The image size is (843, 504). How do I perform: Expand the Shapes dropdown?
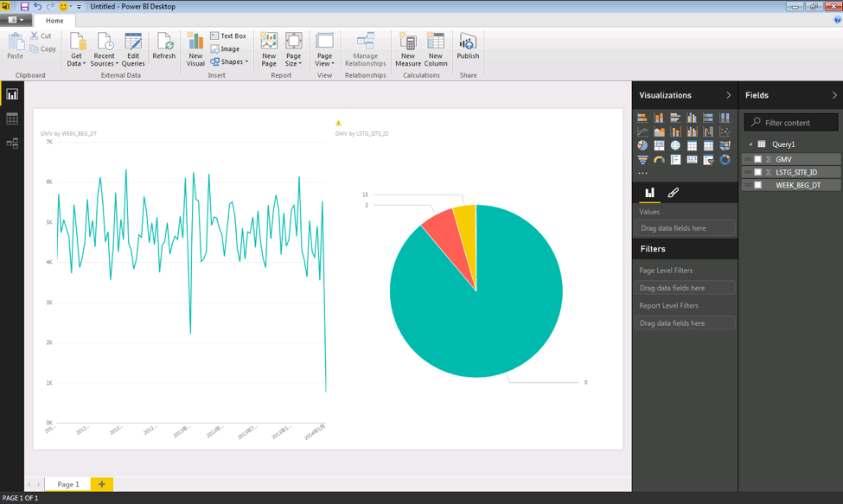pos(229,62)
